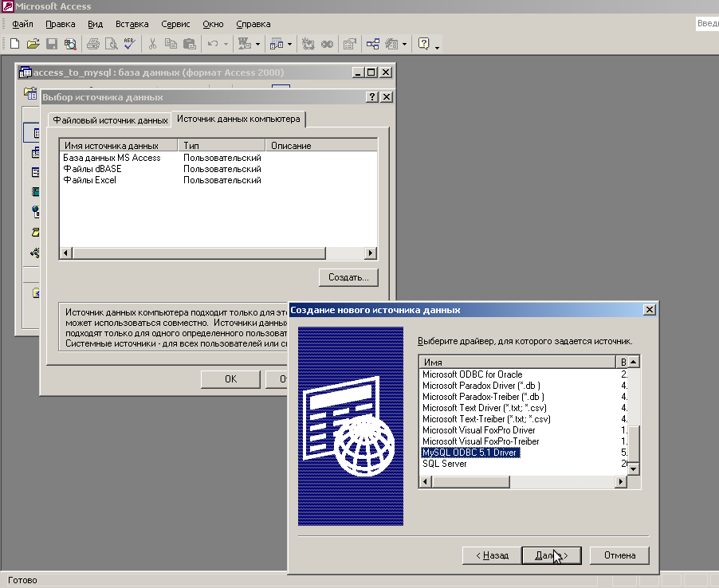Select Microsoft Visual FoxPro Driver entry

coord(479,430)
